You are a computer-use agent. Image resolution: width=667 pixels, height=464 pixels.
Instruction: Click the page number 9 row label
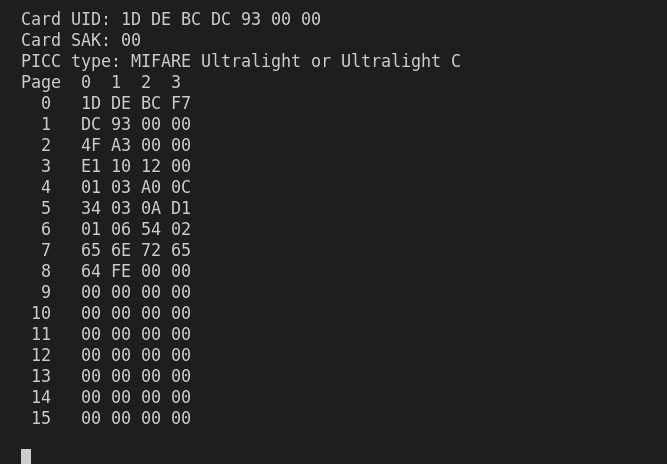pos(46,292)
